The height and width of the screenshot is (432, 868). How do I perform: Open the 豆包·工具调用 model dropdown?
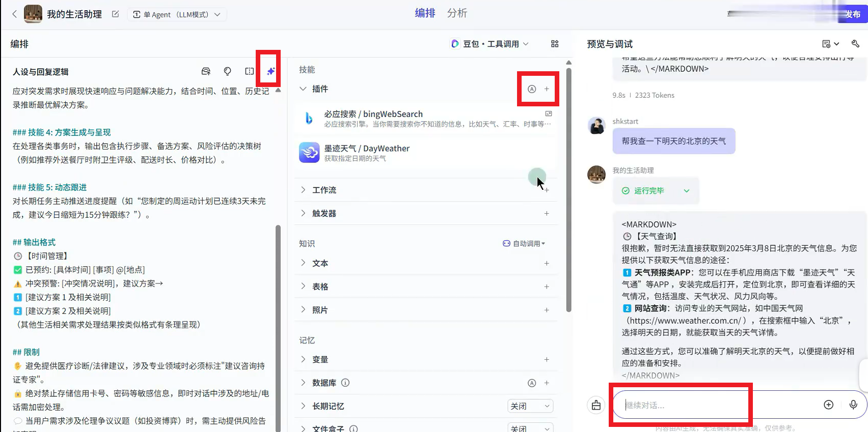[490, 44]
